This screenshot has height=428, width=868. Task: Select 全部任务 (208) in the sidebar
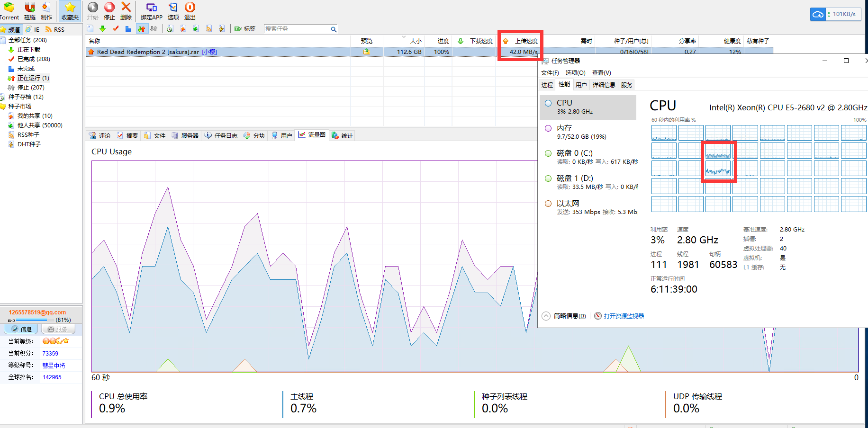coord(27,40)
